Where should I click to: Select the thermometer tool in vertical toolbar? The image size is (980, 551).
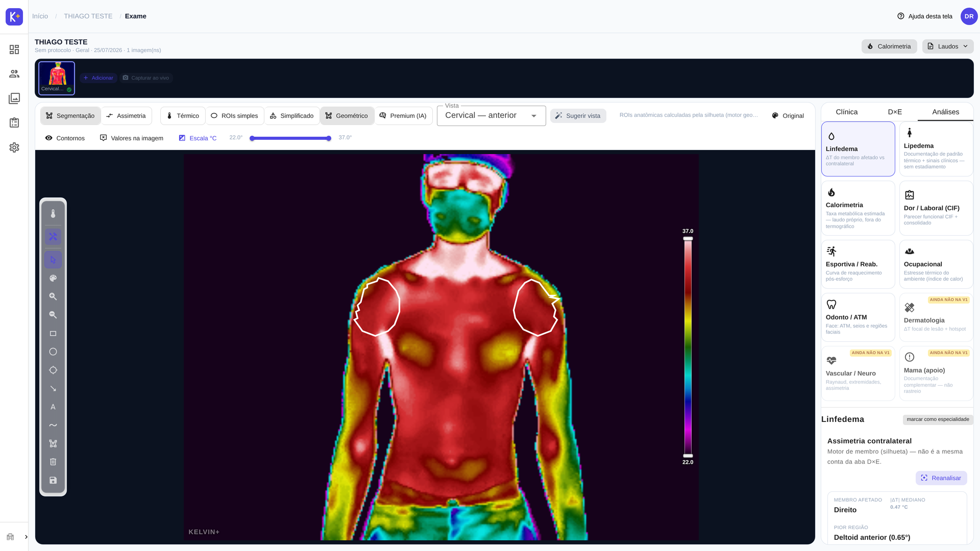(53, 214)
